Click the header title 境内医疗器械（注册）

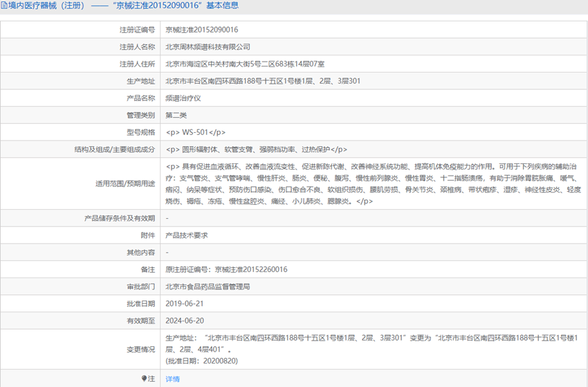(46, 6)
